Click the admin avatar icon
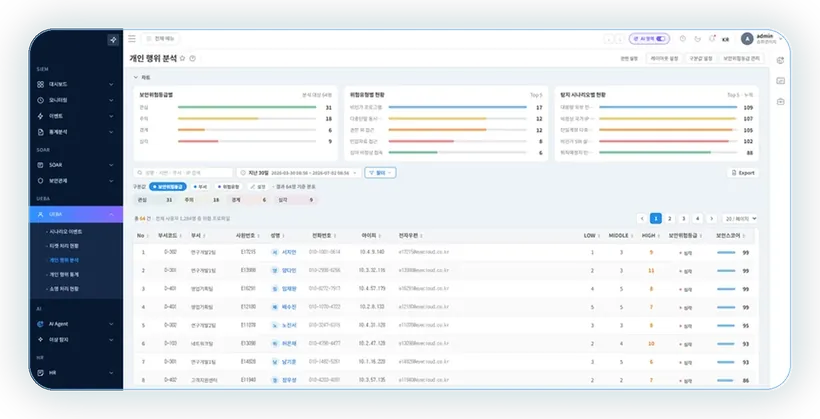Screen dimensions: 820x419 747,39
